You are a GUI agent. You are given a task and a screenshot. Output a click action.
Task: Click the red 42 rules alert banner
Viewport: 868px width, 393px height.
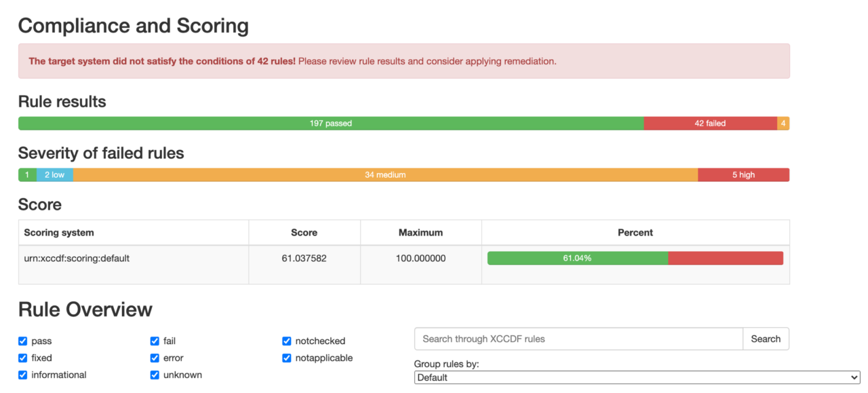click(x=403, y=61)
